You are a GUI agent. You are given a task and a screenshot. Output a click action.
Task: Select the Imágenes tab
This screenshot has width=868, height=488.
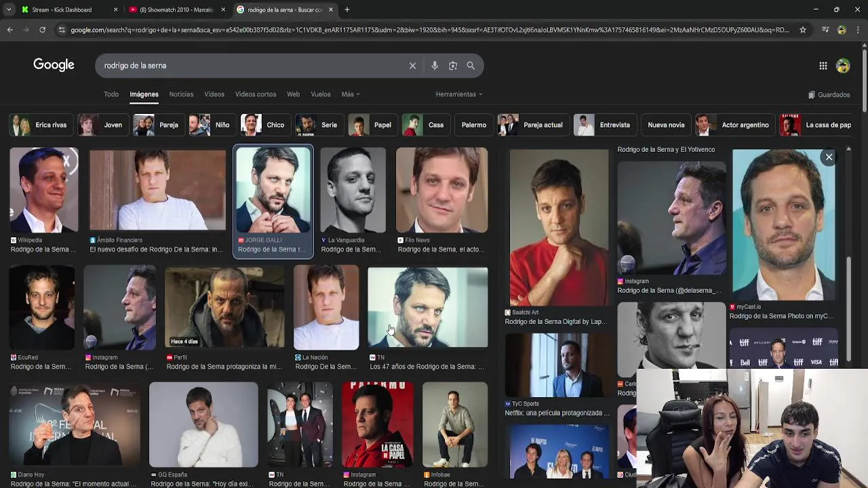point(144,94)
